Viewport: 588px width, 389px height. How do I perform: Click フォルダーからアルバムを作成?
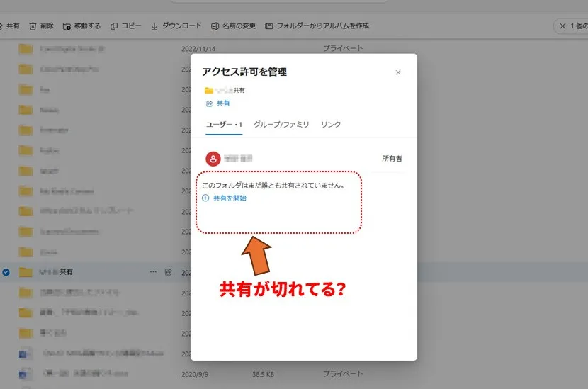[x=317, y=26]
